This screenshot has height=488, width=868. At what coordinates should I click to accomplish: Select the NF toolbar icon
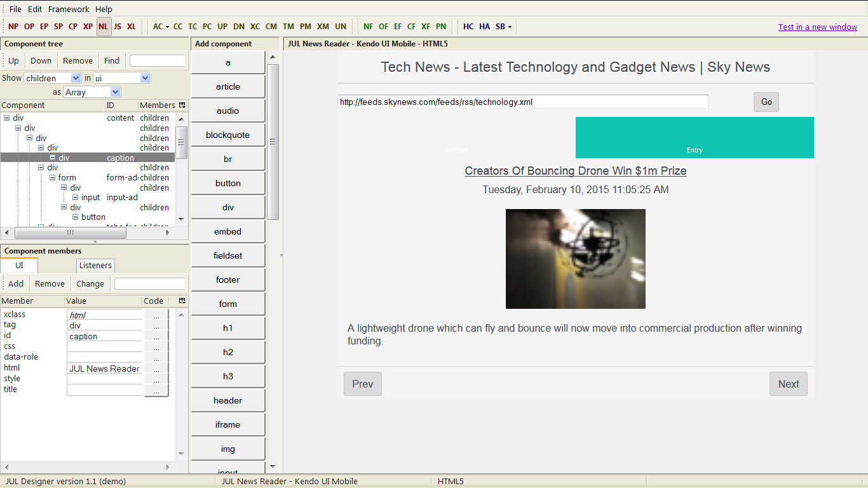click(368, 27)
